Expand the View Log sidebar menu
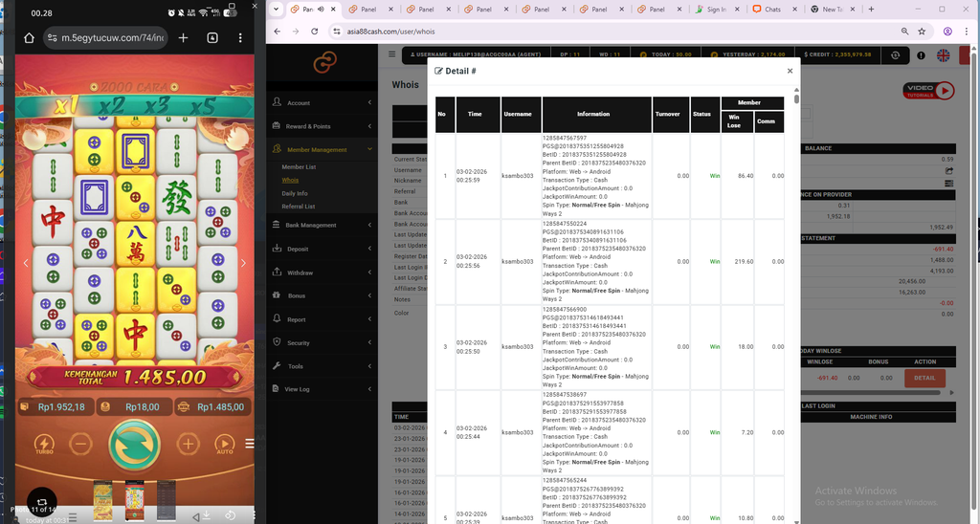Viewport: 980px width, 524px height. pos(322,389)
